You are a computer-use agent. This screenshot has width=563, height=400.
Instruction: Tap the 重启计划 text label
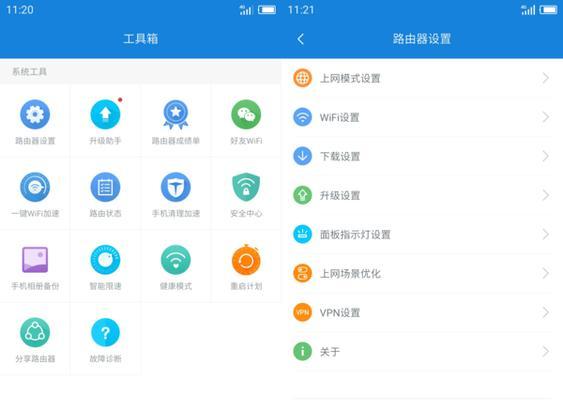(x=246, y=286)
